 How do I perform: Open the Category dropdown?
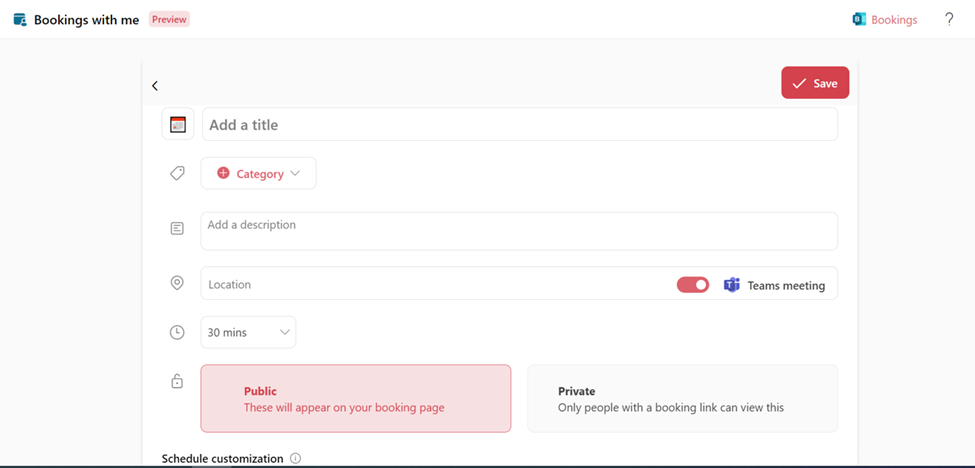pos(258,173)
